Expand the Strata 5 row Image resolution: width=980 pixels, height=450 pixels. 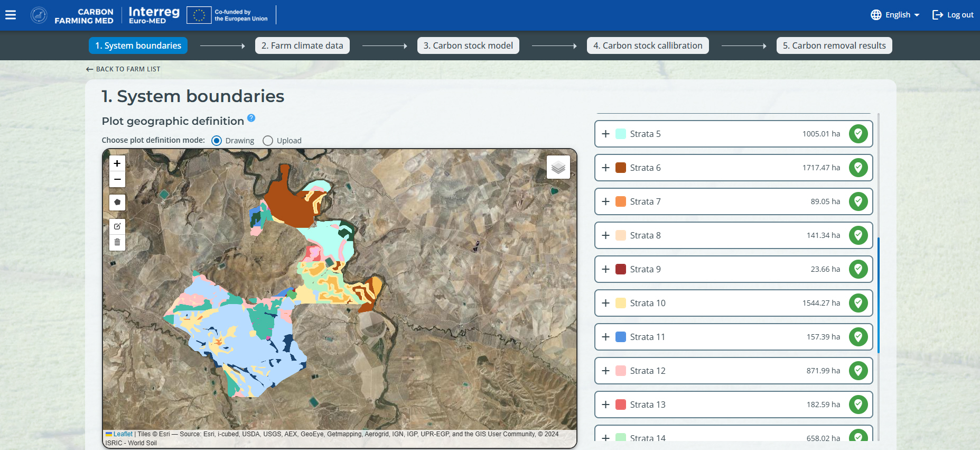coord(605,134)
